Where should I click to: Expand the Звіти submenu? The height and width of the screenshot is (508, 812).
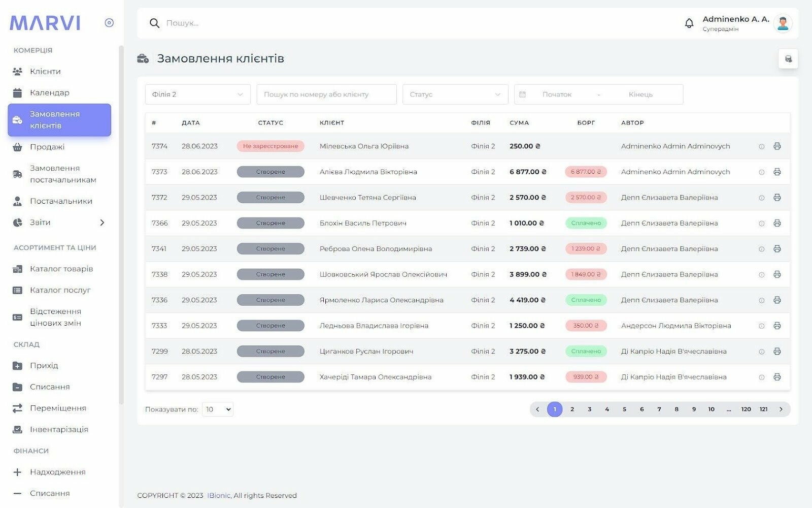102,223
